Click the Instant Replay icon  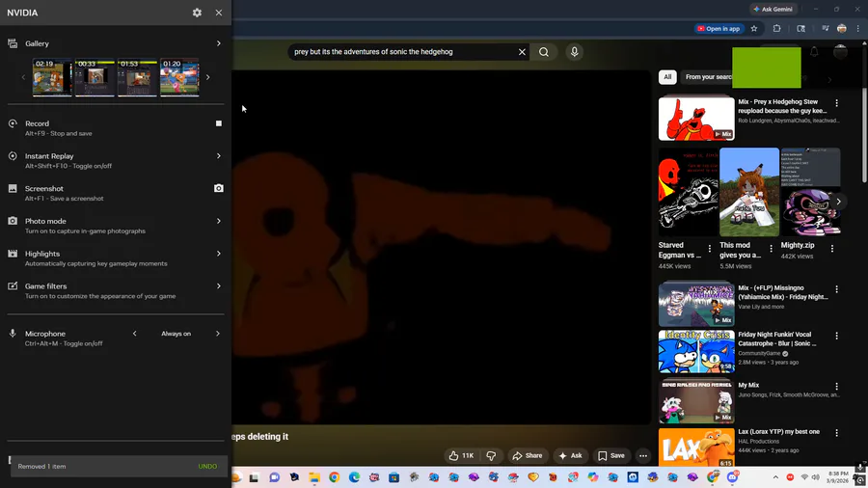[x=13, y=156]
